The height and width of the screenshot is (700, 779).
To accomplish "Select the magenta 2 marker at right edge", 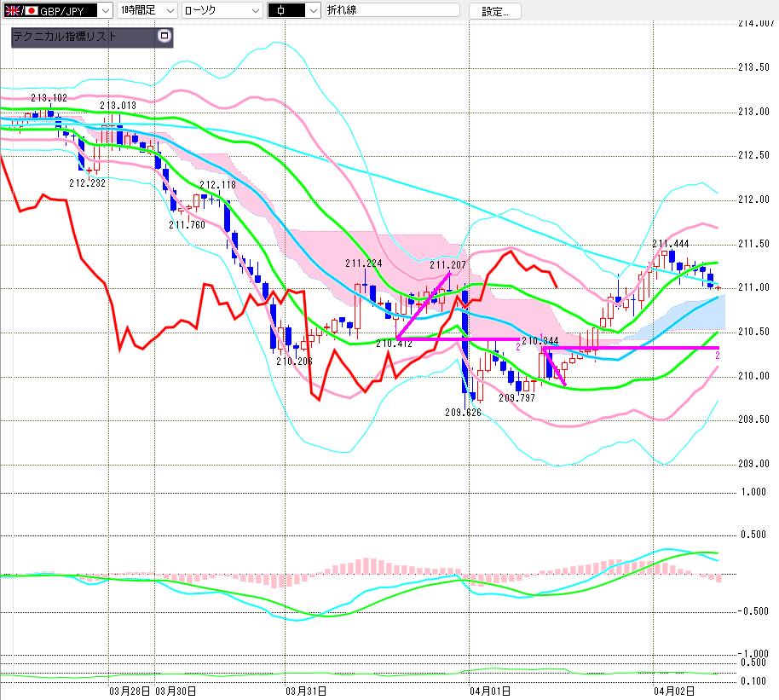I will [x=718, y=356].
